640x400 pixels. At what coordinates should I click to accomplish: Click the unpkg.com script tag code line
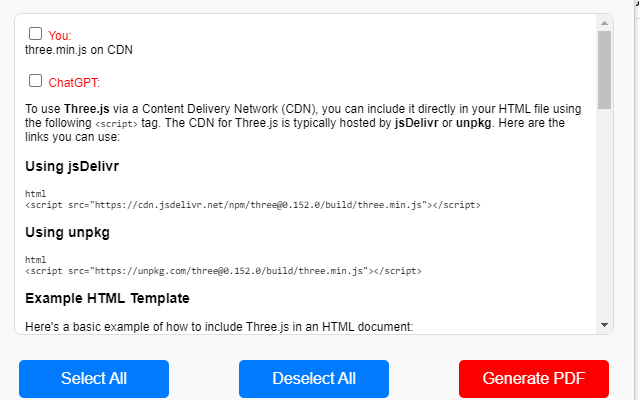(x=223, y=270)
